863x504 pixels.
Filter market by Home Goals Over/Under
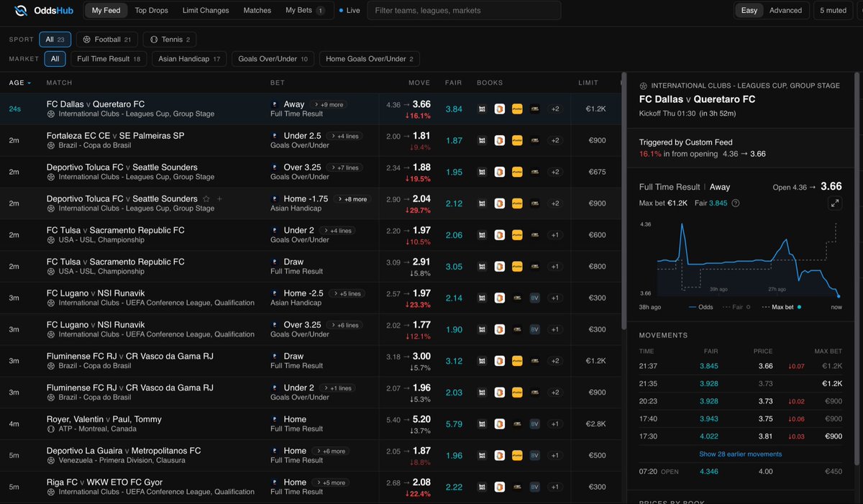point(370,59)
